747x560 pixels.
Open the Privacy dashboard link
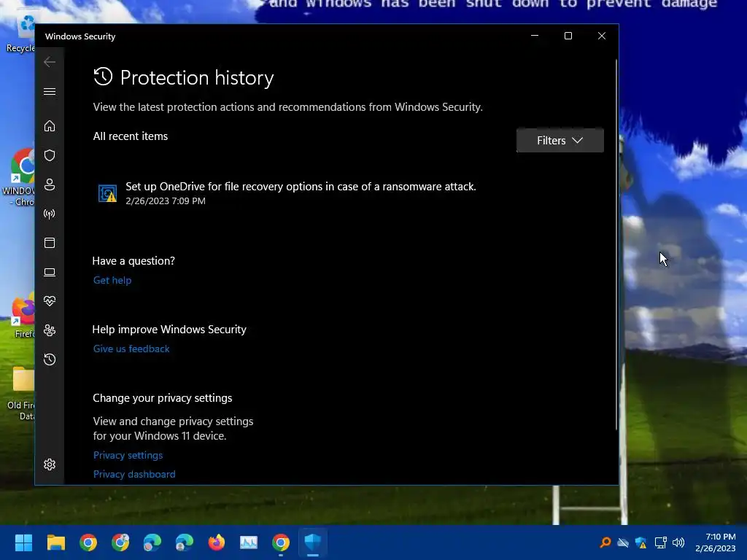pos(134,474)
